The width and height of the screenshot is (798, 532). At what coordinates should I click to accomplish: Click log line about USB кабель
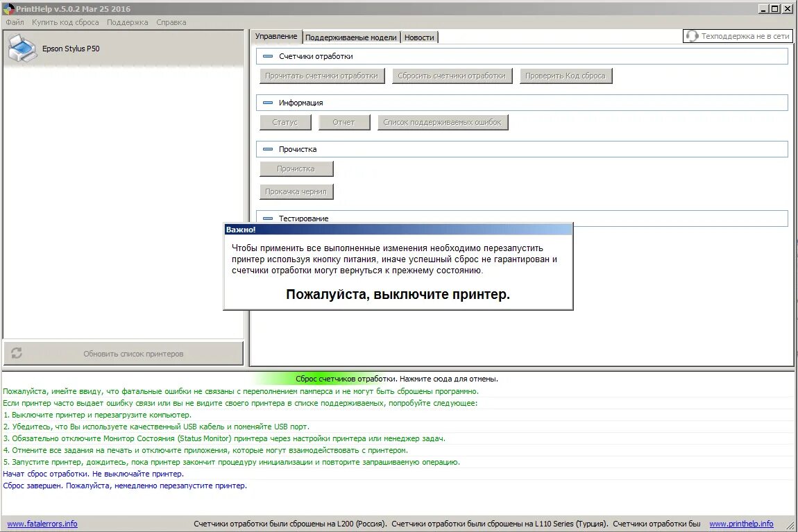click(x=156, y=427)
